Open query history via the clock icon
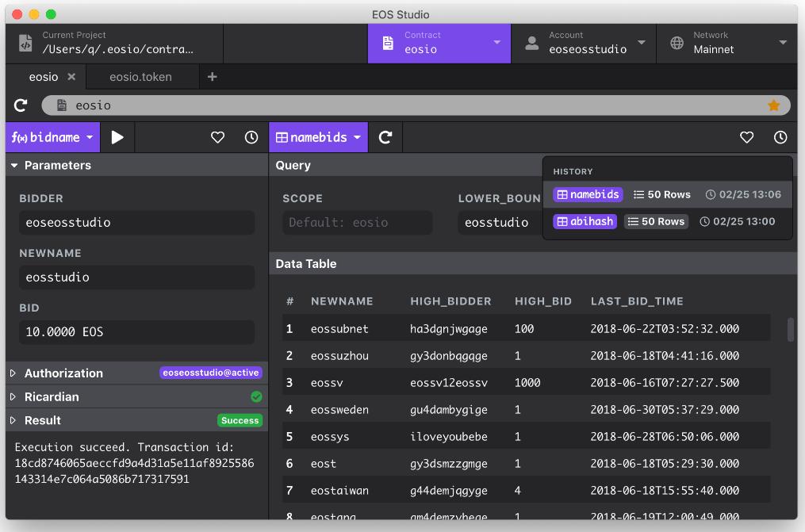Image resolution: width=805 pixels, height=532 pixels. coord(780,136)
